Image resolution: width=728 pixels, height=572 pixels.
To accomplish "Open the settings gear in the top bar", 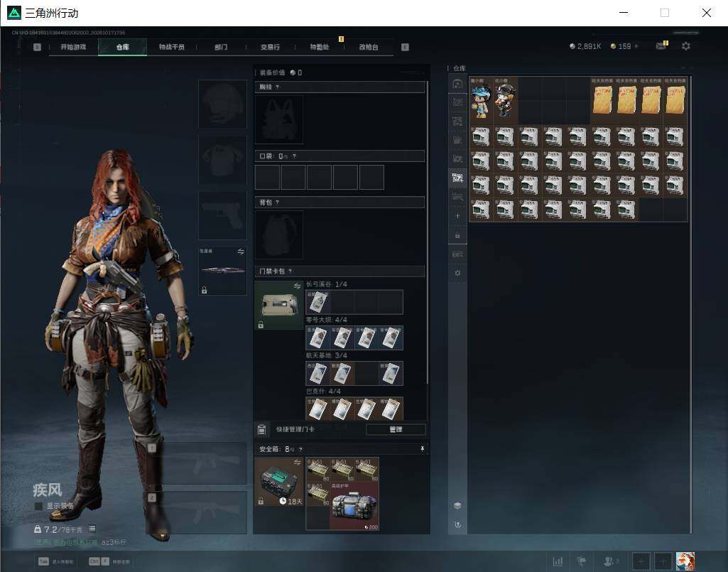I will (x=686, y=46).
